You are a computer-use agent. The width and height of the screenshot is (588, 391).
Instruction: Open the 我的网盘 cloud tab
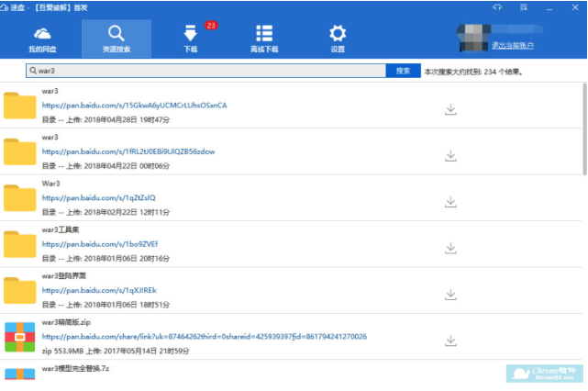[42, 39]
